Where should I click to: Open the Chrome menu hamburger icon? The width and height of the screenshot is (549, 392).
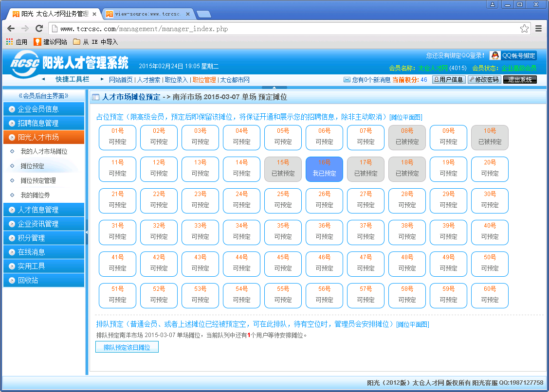[x=539, y=29]
